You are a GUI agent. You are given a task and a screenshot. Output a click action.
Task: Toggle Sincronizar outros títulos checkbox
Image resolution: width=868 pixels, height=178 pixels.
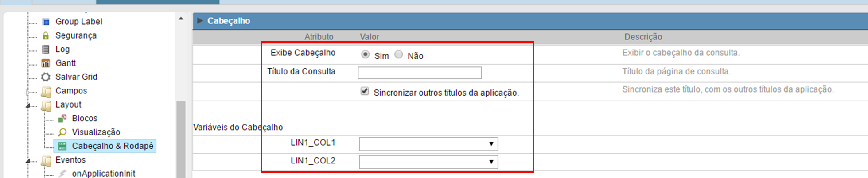[x=365, y=91]
